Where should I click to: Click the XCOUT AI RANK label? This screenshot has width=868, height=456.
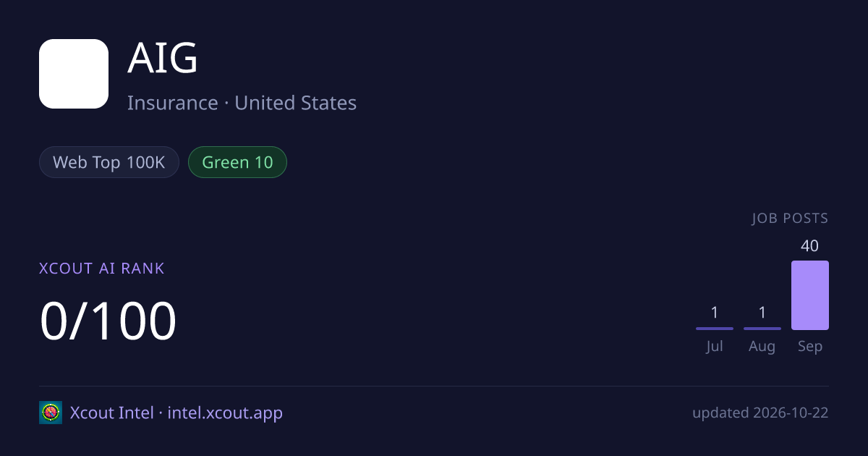102,269
